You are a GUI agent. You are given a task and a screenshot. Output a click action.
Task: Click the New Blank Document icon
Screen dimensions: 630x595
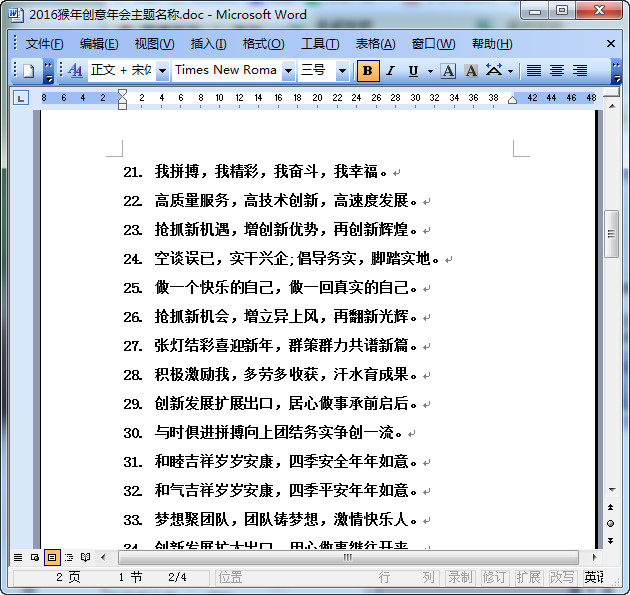pos(29,71)
